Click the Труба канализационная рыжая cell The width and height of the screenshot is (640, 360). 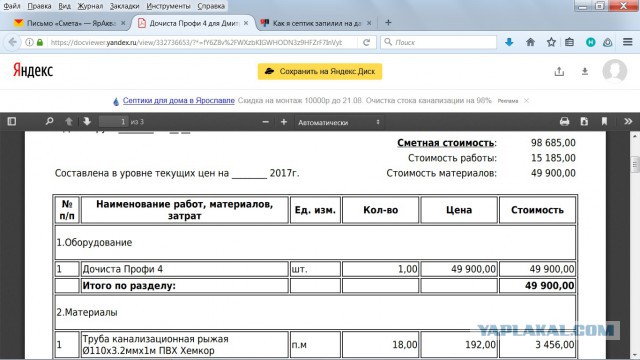(x=184, y=345)
